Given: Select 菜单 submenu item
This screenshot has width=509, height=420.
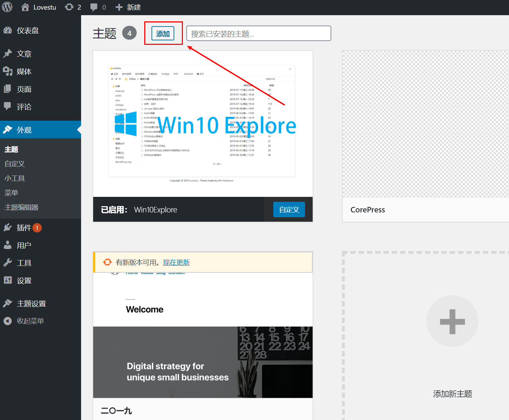Looking at the screenshot, I should pos(11,193).
